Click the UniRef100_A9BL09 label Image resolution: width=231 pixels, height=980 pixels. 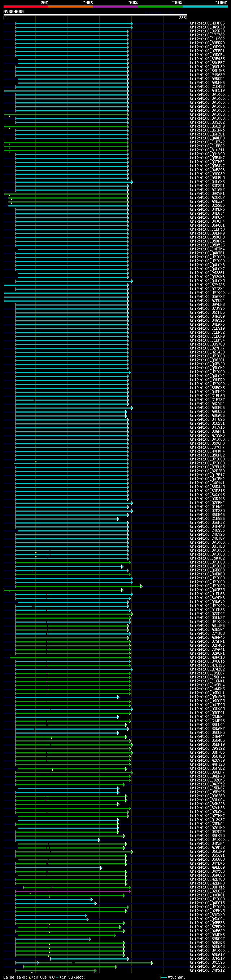pos(208,868)
